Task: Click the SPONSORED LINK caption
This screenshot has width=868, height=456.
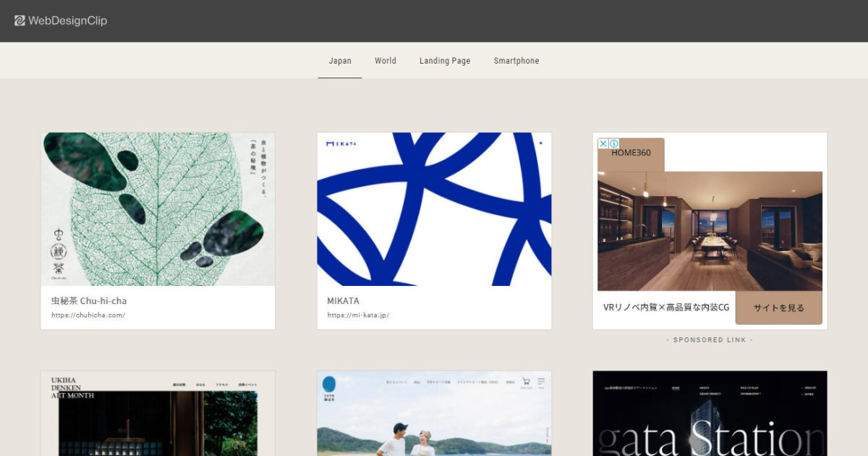Action: tap(710, 340)
